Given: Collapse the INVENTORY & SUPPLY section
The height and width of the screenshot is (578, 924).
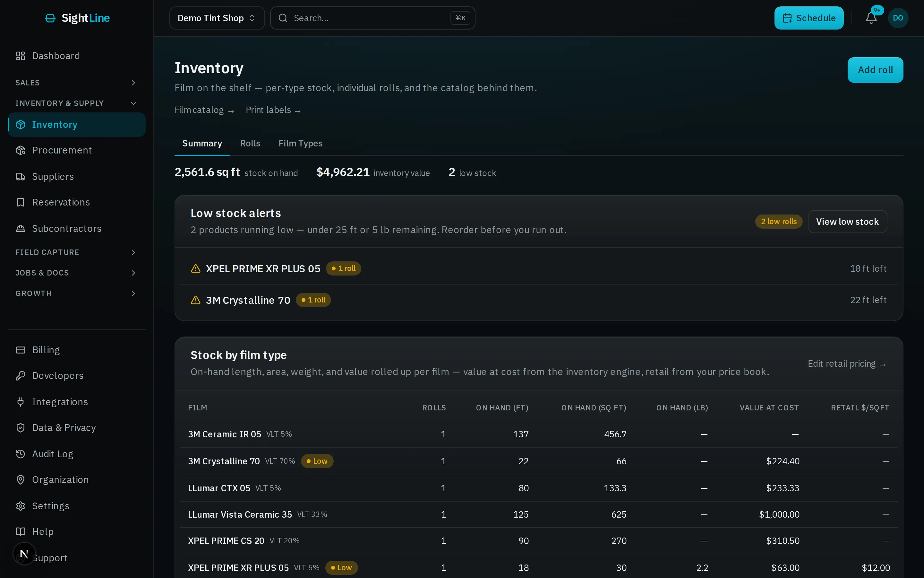Looking at the screenshot, I should pos(76,103).
